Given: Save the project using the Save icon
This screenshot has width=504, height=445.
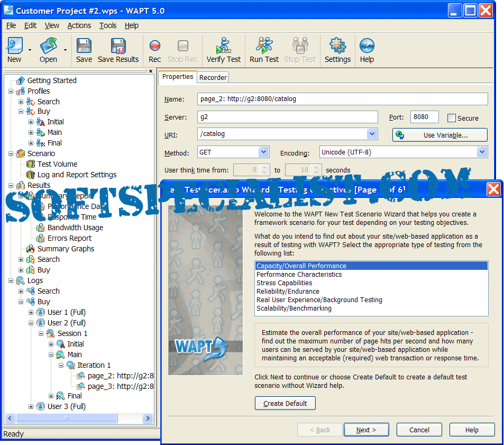Looking at the screenshot, I should (x=84, y=46).
